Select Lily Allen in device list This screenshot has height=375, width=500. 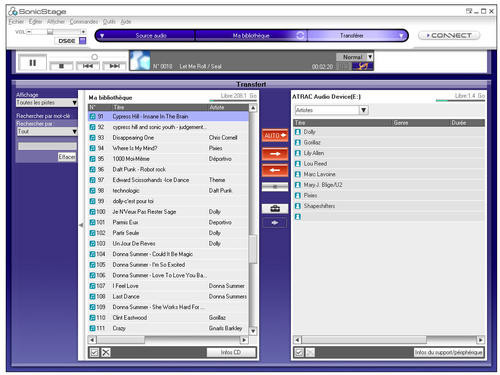click(389, 153)
